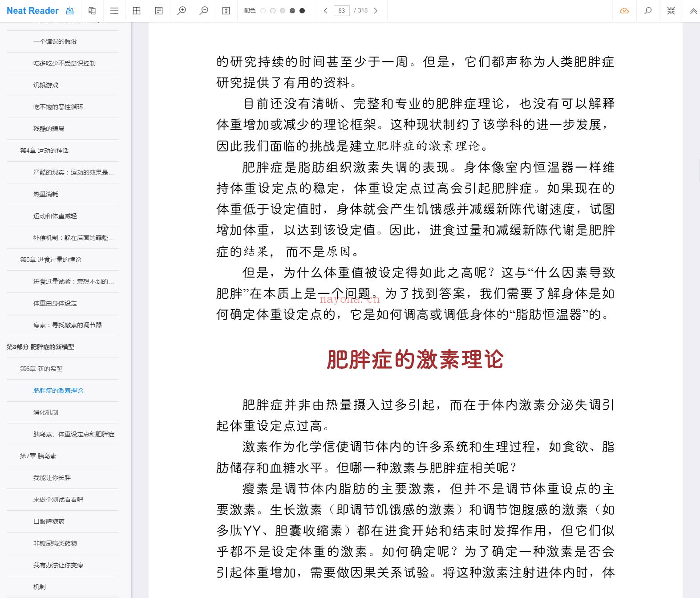The height and width of the screenshot is (598, 700).
Task: Open the library/bookshelf icon in toolbar
Action: tap(92, 11)
